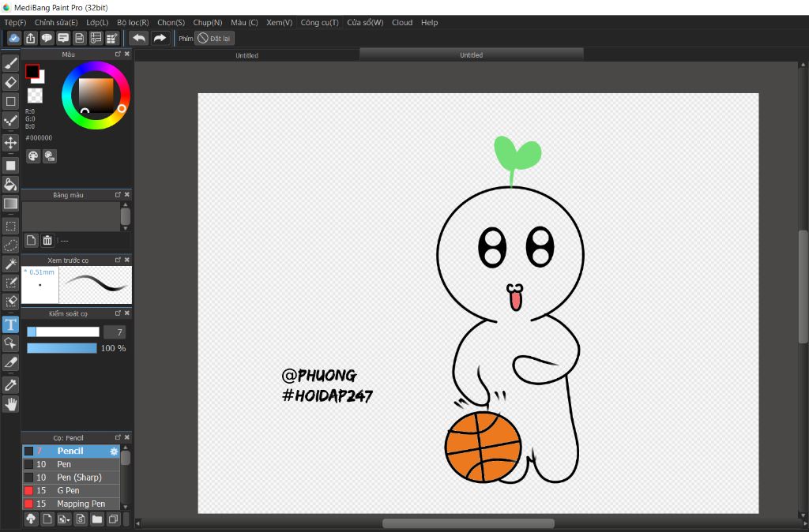The image size is (809, 532).
Task: Select the white background color swatch
Action: (x=40, y=80)
